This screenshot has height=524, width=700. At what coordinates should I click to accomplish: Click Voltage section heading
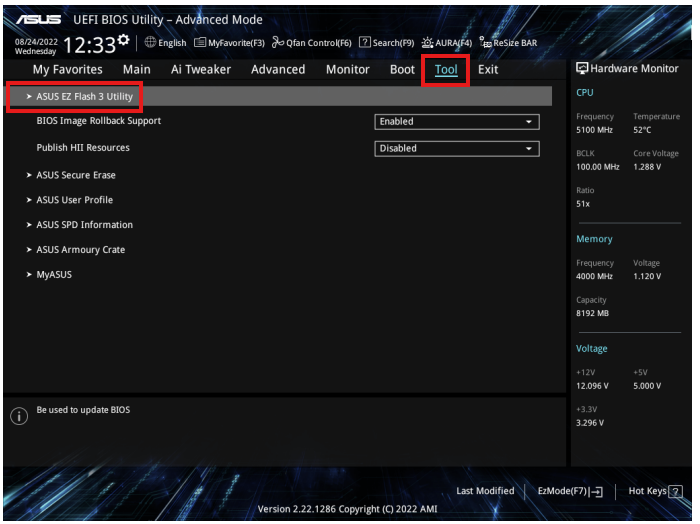click(592, 349)
